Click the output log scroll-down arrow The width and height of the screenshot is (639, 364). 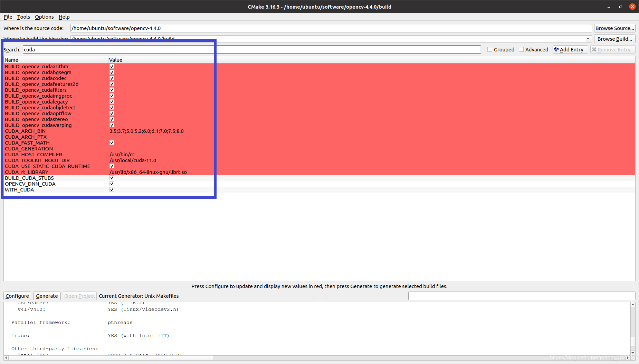coord(633,353)
